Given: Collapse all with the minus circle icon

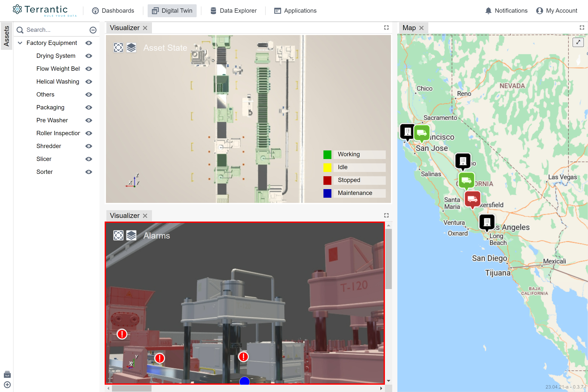Looking at the screenshot, I should [x=93, y=30].
